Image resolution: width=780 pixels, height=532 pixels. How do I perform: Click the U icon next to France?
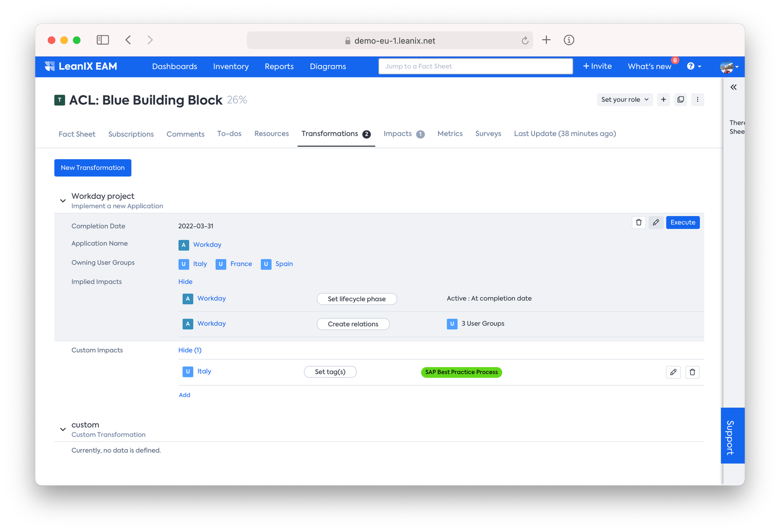coord(221,264)
